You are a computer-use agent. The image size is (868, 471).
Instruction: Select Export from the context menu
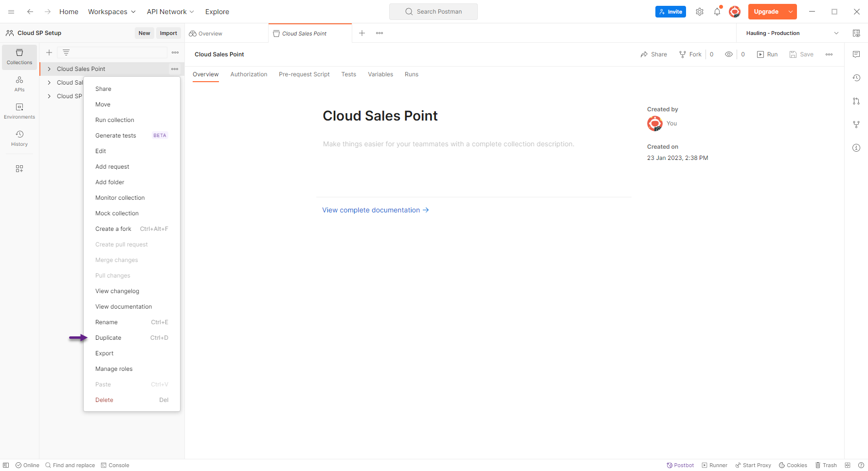point(132,353)
